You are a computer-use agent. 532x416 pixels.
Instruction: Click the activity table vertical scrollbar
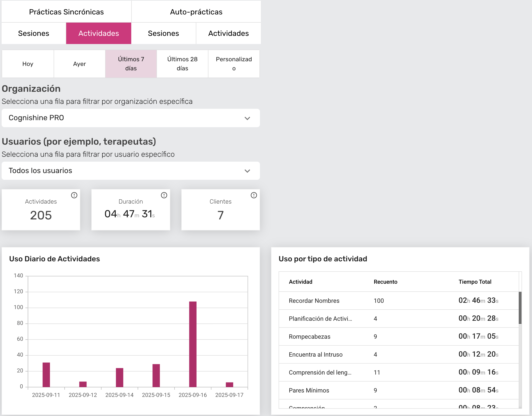coord(520,308)
